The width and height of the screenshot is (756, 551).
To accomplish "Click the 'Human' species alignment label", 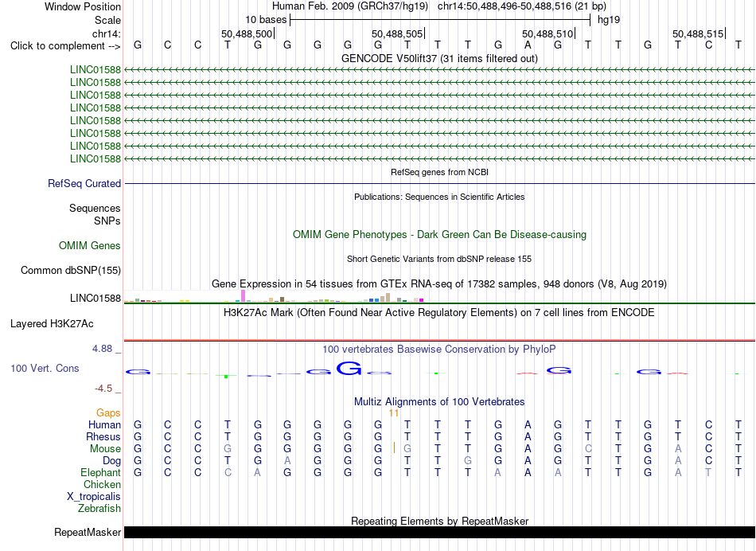I will click(104, 424).
